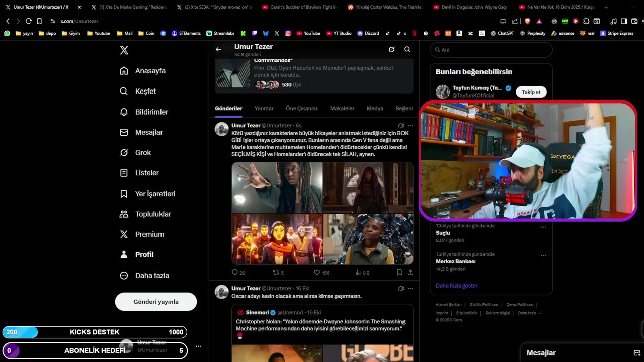This screenshot has width=644, height=362.
Task: Click Grok icon on the 16 Eki post
Action: [x=400, y=289]
